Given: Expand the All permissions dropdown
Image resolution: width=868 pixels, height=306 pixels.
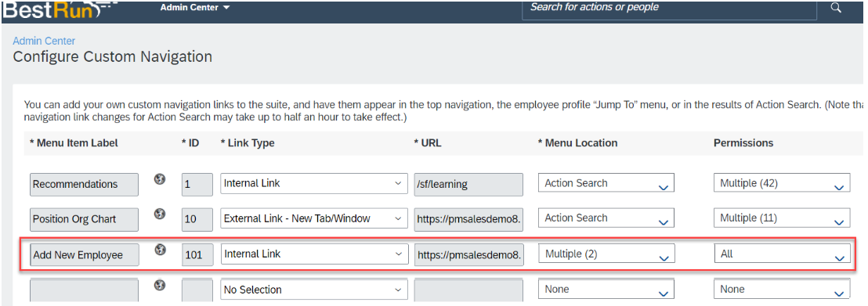Looking at the screenshot, I should coord(782,254).
